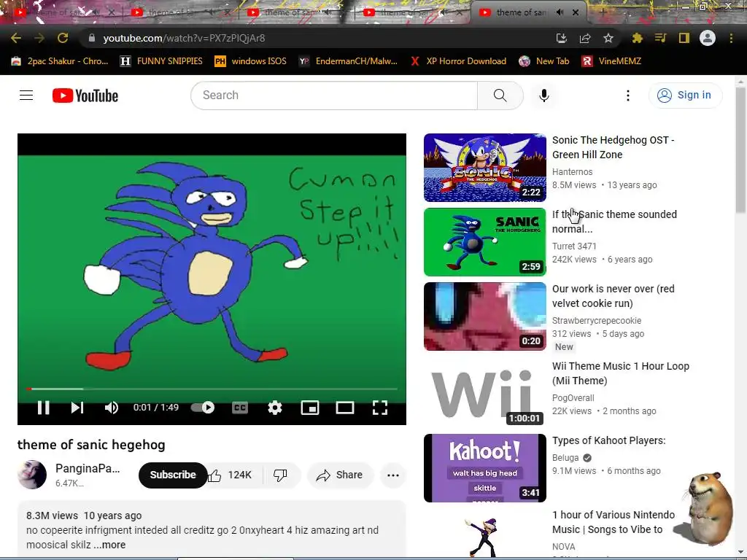This screenshot has height=560, width=747.
Task: Open New Tab bookmark
Action: [544, 61]
